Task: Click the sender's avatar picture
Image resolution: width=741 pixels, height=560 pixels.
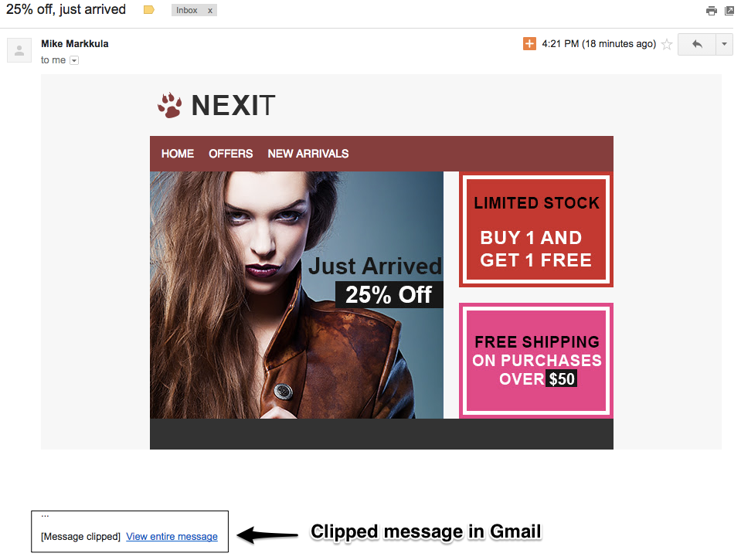Action: (19, 50)
